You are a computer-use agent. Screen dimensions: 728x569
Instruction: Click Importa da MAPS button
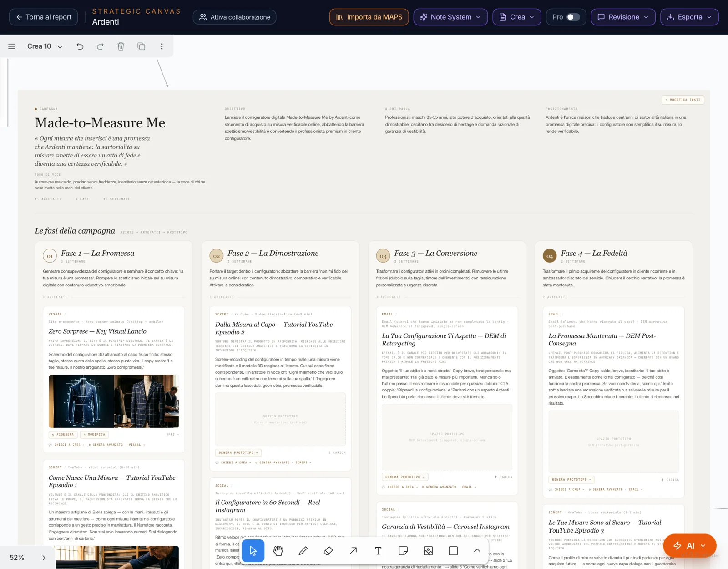pyautogui.click(x=369, y=17)
